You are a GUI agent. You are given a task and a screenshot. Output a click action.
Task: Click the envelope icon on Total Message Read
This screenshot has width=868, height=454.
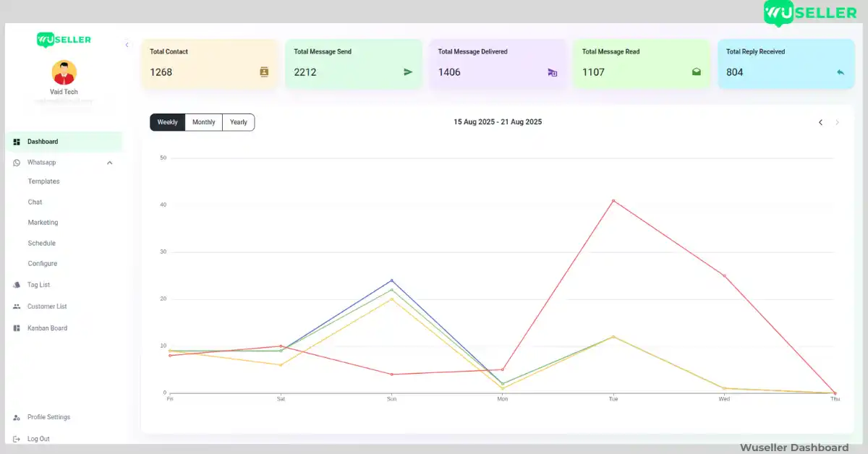pyautogui.click(x=696, y=72)
